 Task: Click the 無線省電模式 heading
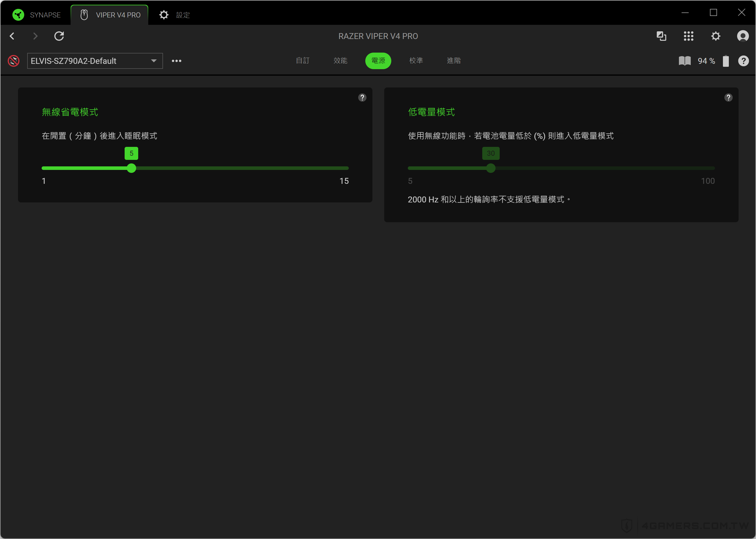point(70,112)
